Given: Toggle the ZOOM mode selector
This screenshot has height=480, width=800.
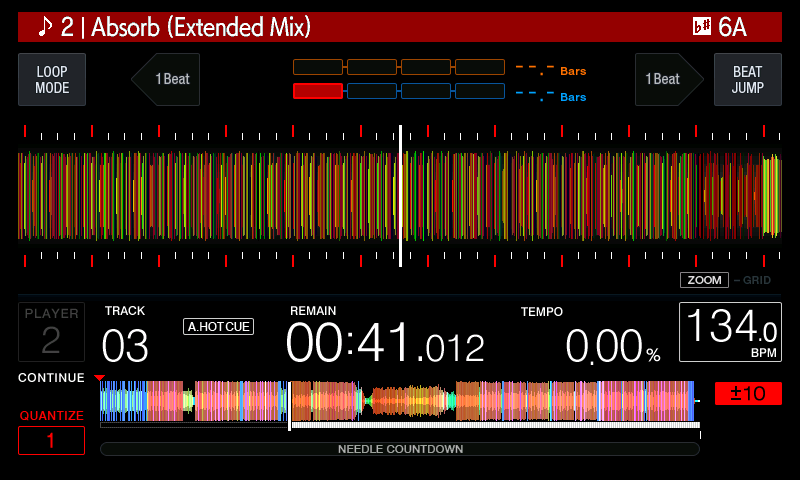Looking at the screenshot, I should [x=704, y=280].
